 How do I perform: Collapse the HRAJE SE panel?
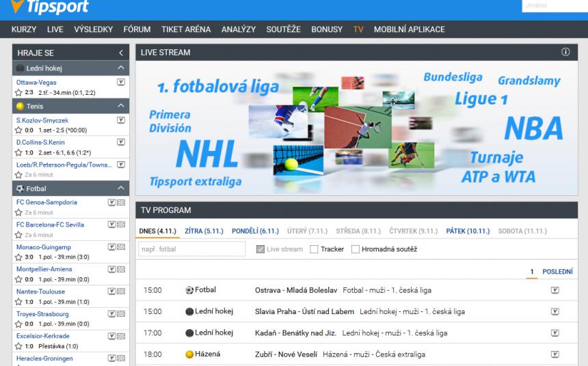[x=121, y=53]
